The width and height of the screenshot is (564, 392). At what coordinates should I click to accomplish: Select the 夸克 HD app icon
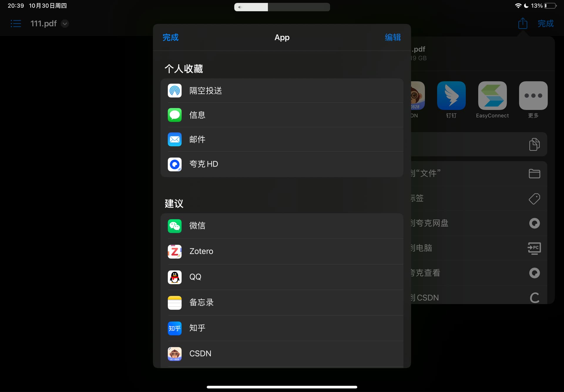174,164
